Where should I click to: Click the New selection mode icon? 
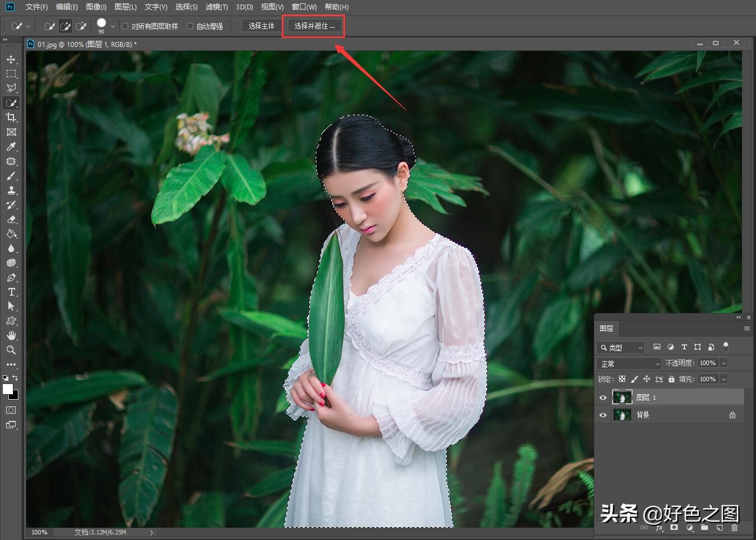[x=49, y=26]
